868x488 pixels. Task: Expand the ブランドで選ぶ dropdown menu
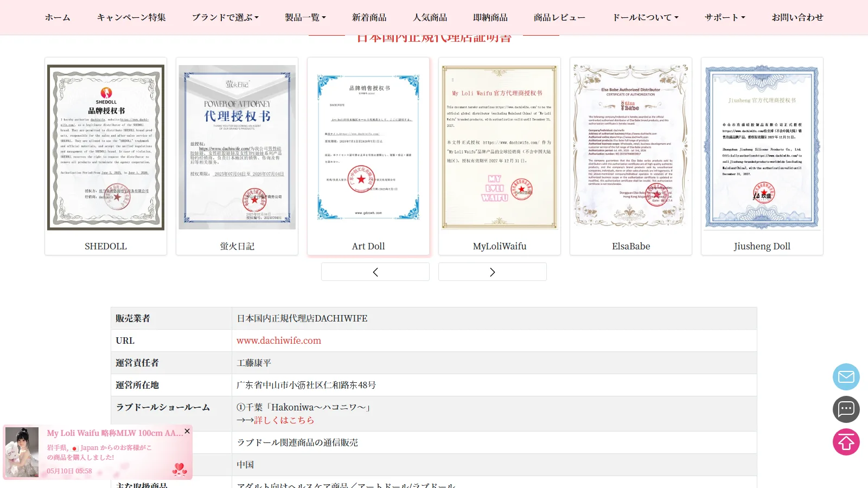tap(225, 17)
